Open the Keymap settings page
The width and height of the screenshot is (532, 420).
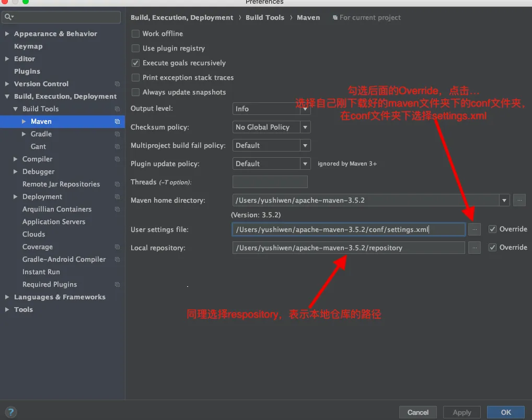coord(28,46)
